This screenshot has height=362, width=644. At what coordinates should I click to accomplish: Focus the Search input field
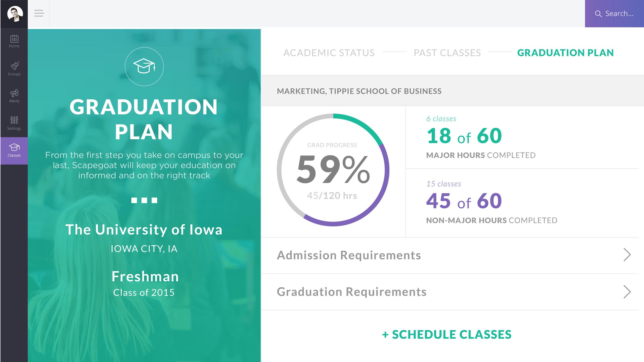pos(614,14)
